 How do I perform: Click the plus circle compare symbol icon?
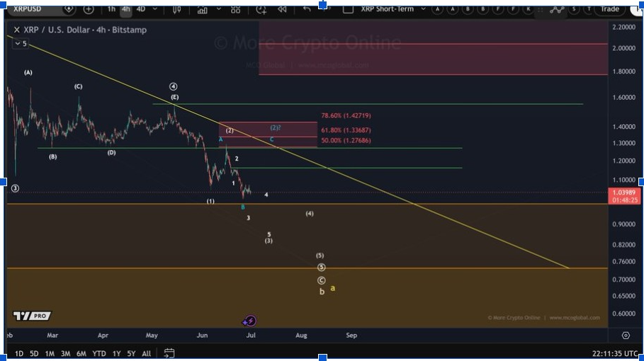(89, 9)
